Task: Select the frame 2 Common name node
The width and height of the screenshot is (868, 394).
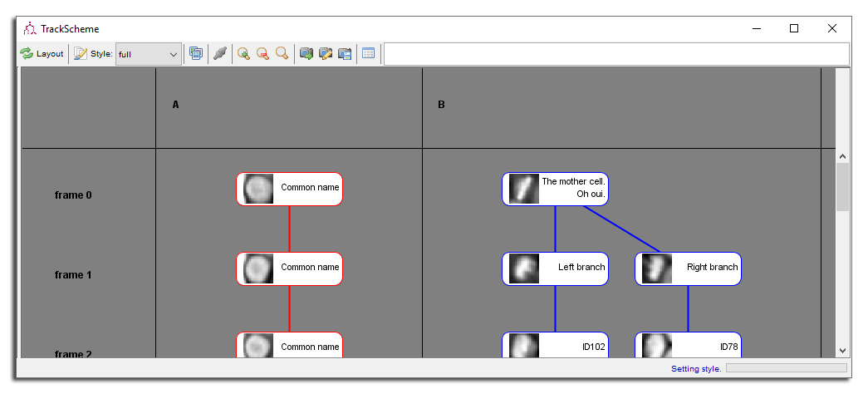Action: pos(290,345)
